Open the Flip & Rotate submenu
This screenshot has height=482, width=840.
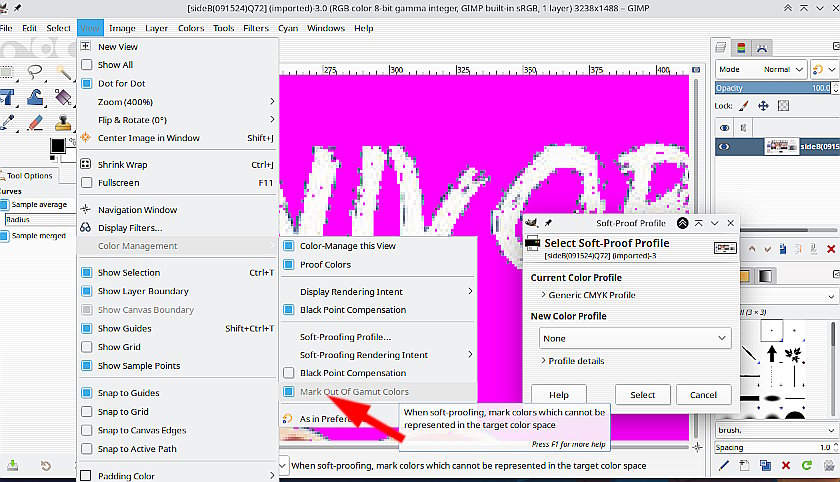pos(178,120)
